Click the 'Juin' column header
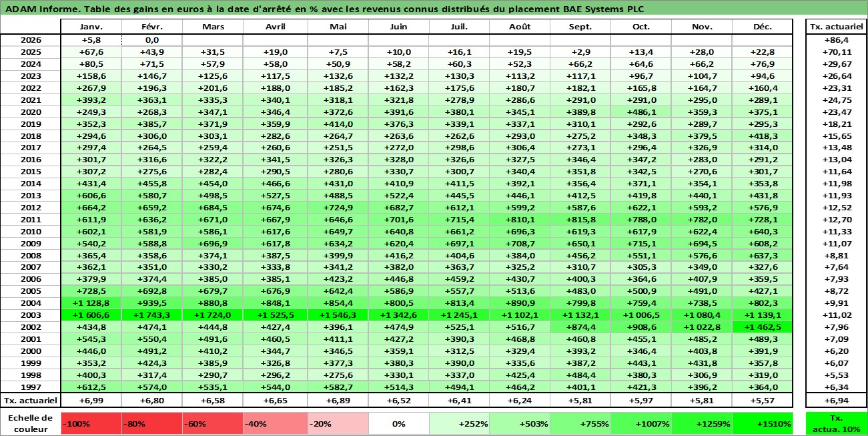 399,27
